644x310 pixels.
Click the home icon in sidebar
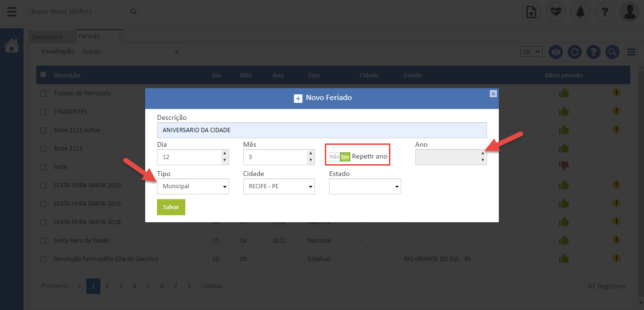tap(12, 46)
